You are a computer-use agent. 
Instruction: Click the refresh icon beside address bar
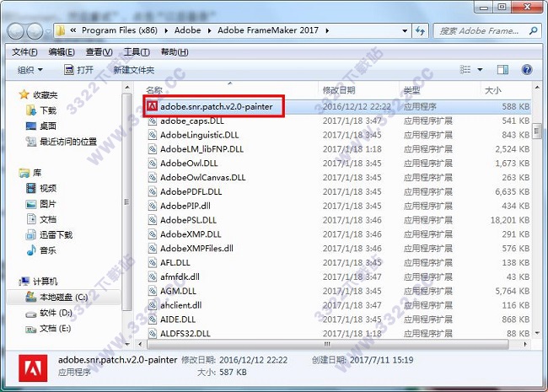click(421, 31)
